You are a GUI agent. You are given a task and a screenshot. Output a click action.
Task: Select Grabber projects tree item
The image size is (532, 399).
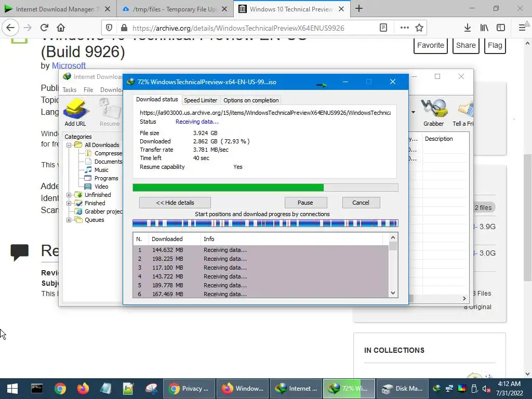[103, 211]
